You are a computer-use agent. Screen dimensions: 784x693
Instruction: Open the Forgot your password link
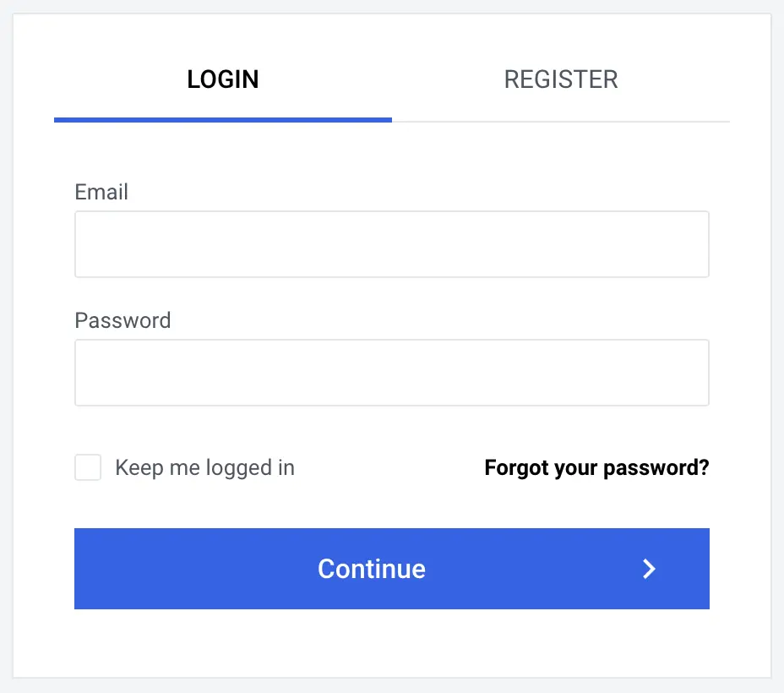pos(596,467)
